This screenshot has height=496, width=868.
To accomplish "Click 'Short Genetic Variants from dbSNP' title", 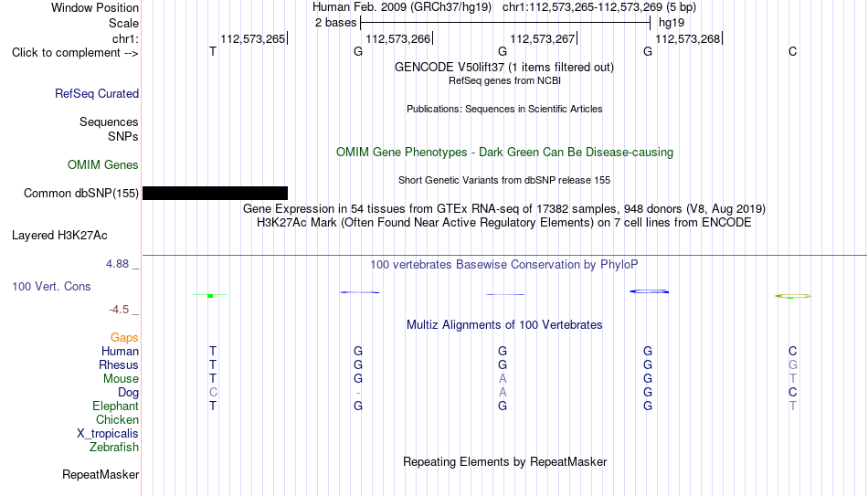I will [504, 181].
